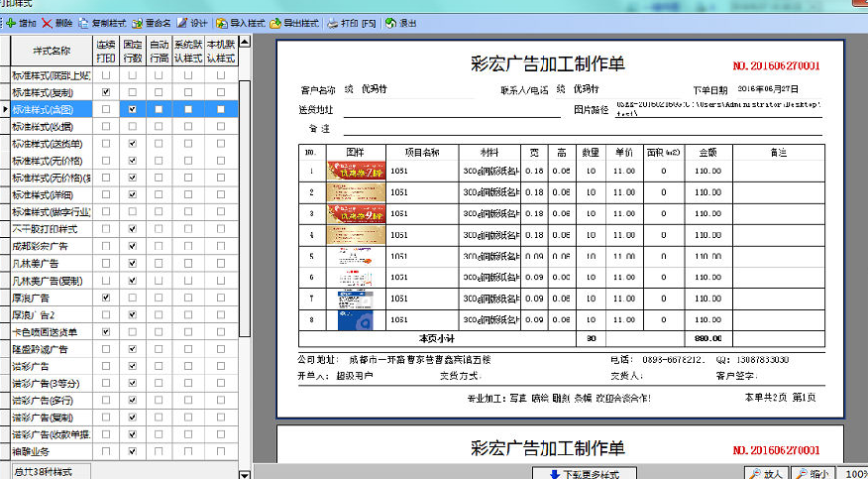
Task: Click the 导出样式 export style icon
Action: [275, 23]
